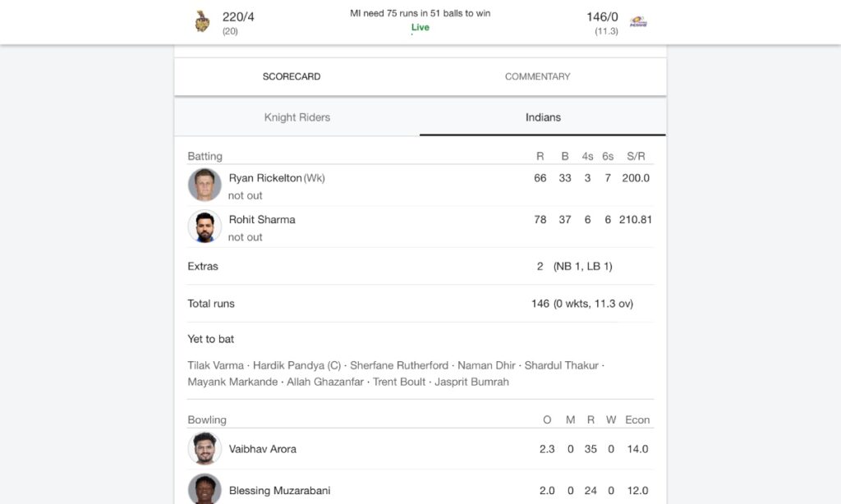Open the SCORECARD view

point(291,76)
